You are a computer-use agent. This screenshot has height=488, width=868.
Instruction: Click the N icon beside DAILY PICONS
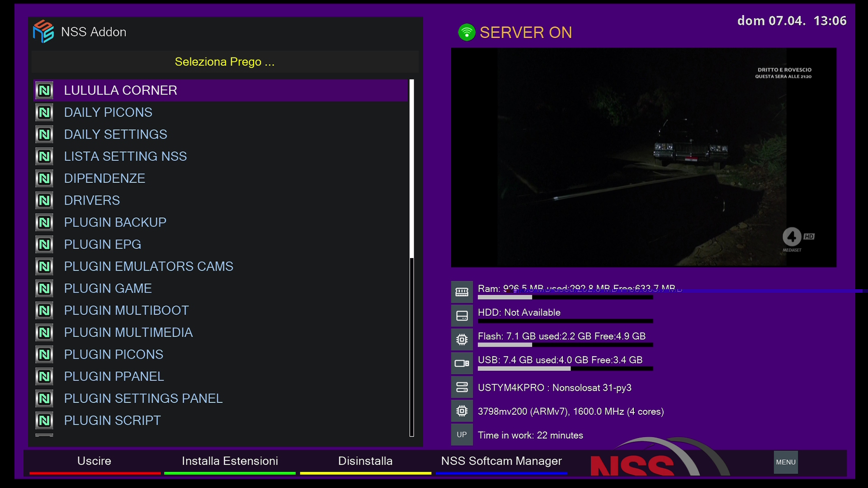44,113
